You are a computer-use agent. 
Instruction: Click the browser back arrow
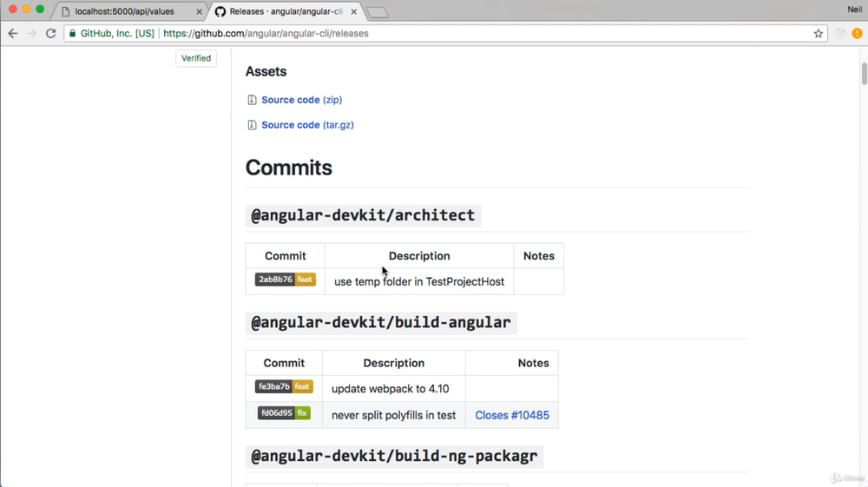click(13, 34)
